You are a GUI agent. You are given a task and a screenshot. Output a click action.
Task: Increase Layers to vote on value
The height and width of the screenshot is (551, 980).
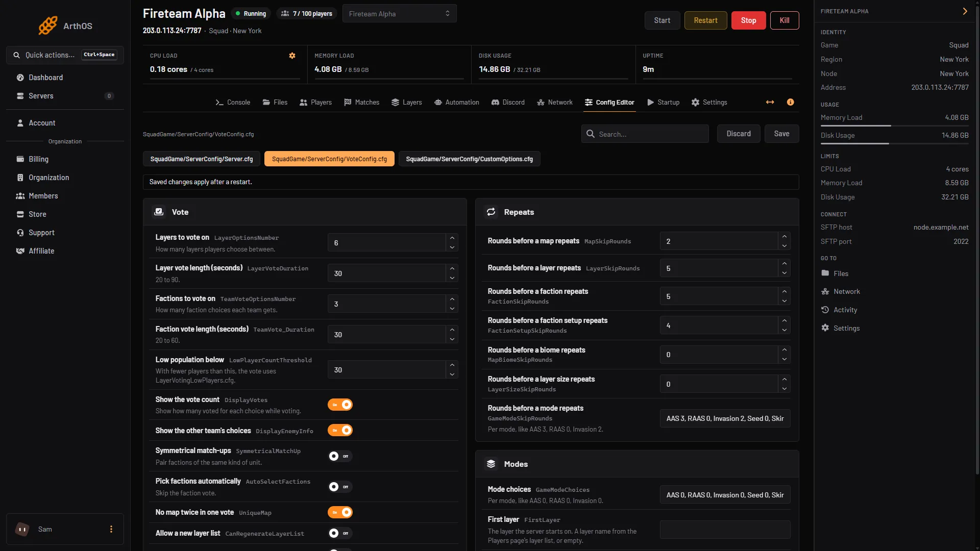click(452, 238)
